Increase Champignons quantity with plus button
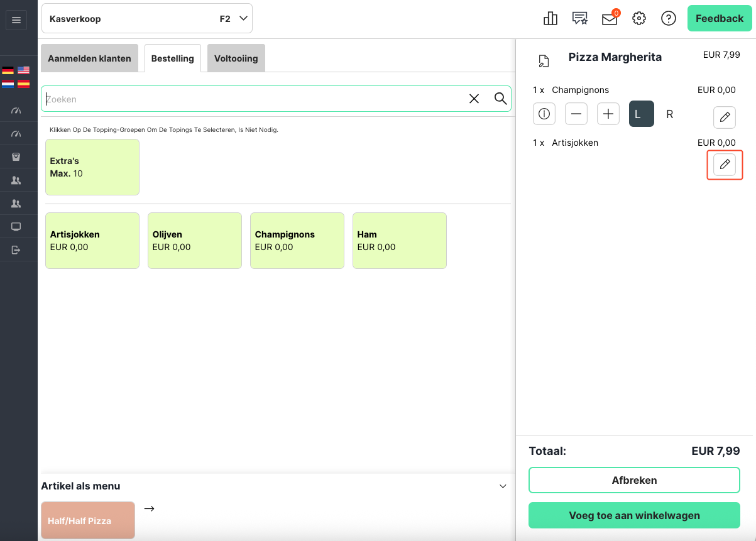Screen dimensions: 756x541 (x=608, y=114)
